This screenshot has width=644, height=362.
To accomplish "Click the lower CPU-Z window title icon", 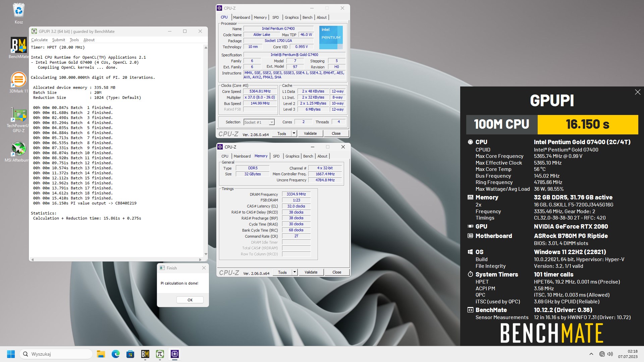I will point(220,147).
